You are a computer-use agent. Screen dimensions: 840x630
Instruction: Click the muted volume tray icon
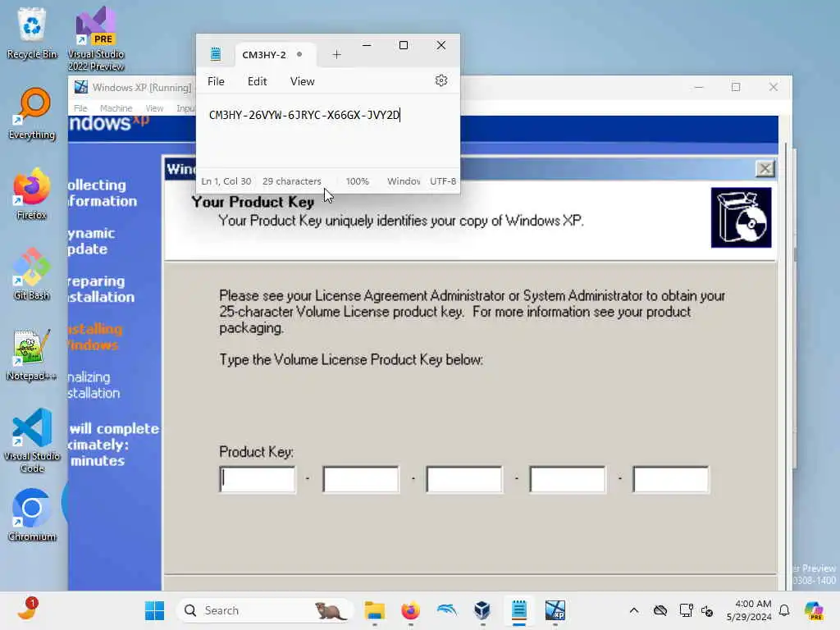point(707,610)
